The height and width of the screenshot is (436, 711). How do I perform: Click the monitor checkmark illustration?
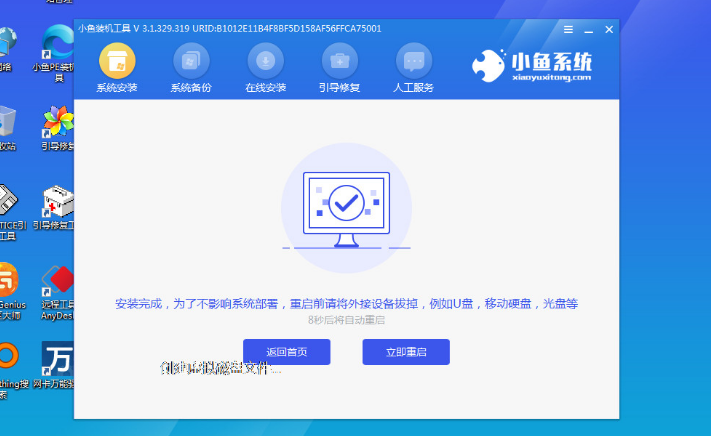[346, 204]
